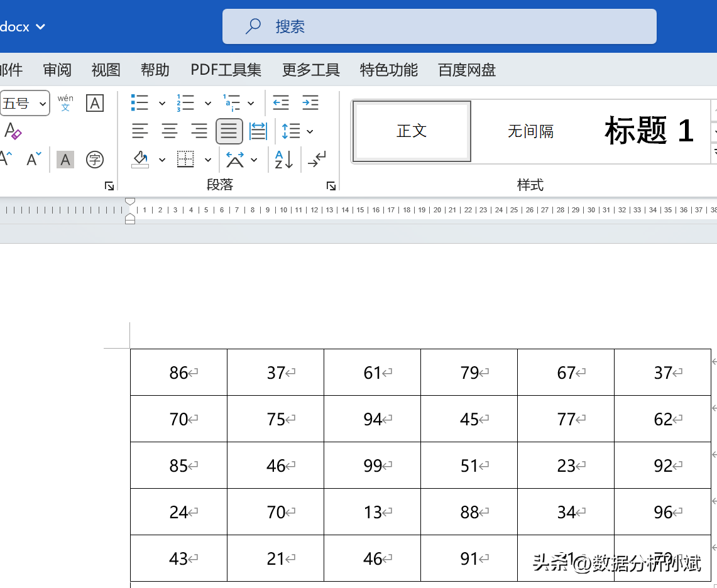Expand the numbering style dropdown
The height and width of the screenshot is (588, 717).
208,103
